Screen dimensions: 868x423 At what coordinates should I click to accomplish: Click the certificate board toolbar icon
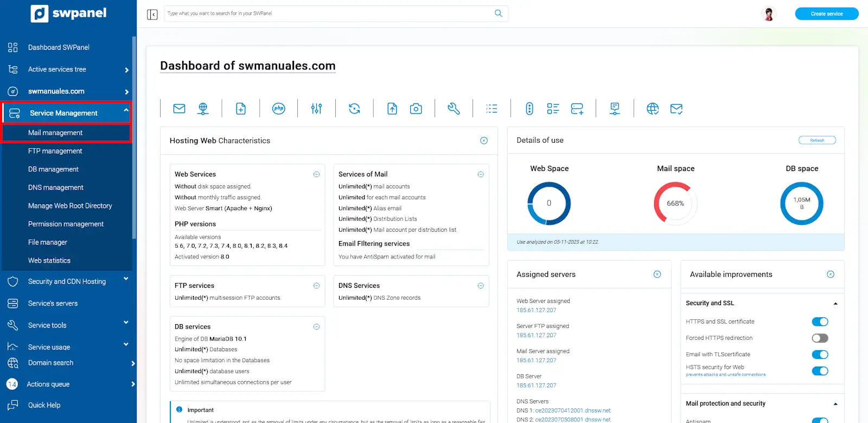pyautogui.click(x=615, y=109)
